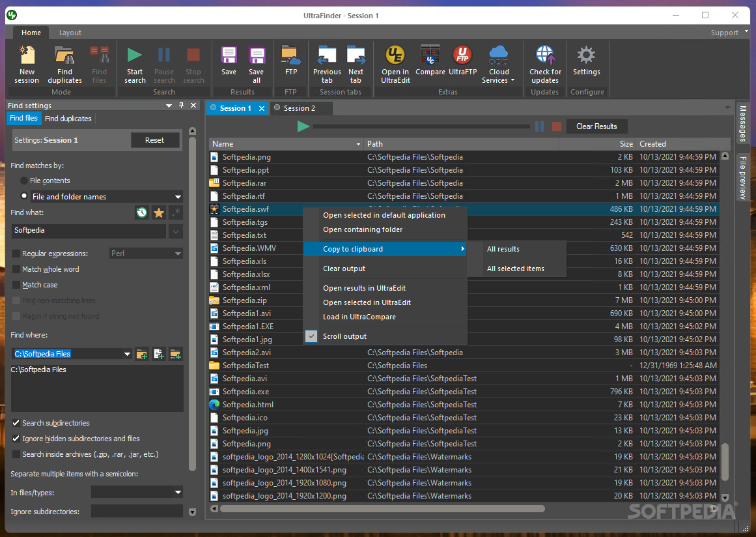Click the Clear Results button
Image resolution: width=756 pixels, height=537 pixels.
(x=596, y=126)
